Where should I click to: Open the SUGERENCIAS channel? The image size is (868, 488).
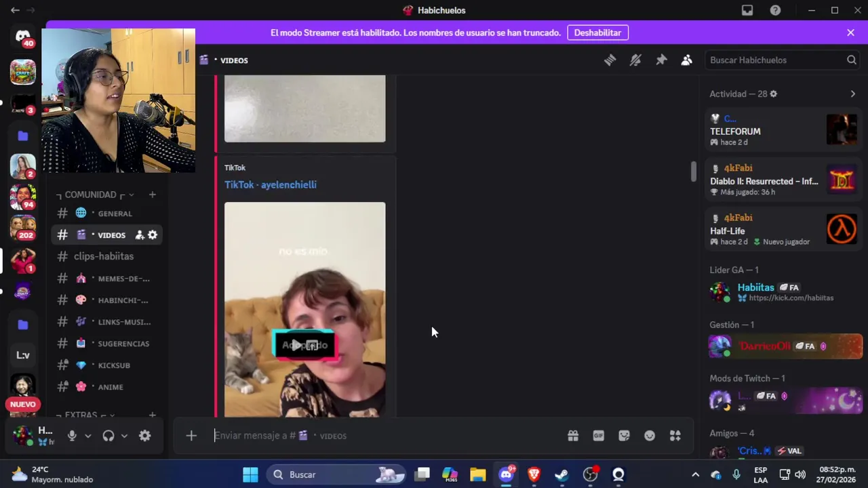pos(106,344)
